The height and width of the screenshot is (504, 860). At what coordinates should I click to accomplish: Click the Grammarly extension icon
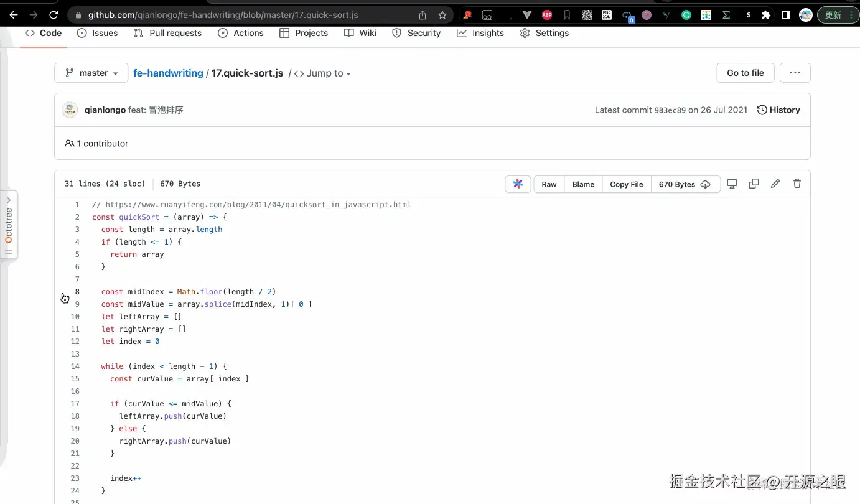(x=686, y=15)
